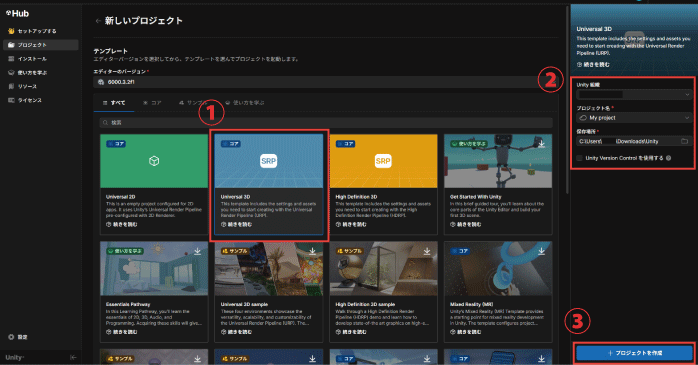Viewport: 698px width, 365px height.
Task: Click 続きを読む under Universal 3D card
Action: pos(236,224)
